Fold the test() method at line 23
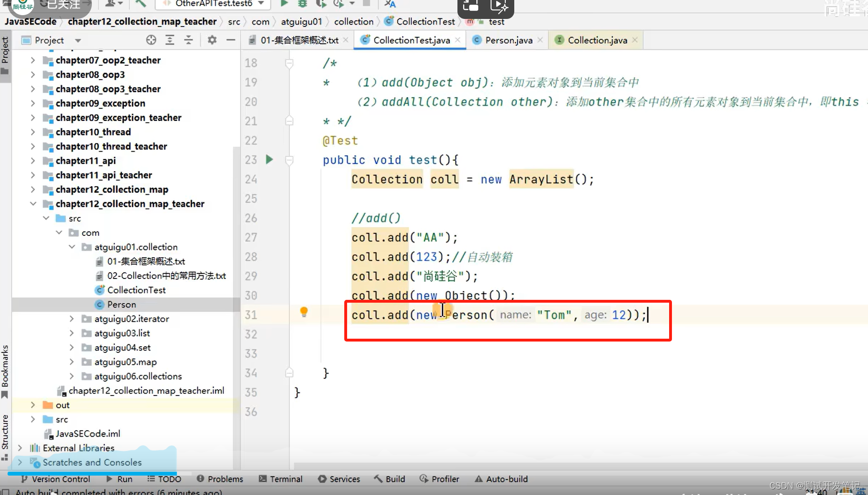Image resolution: width=868 pixels, height=495 pixels. click(289, 160)
